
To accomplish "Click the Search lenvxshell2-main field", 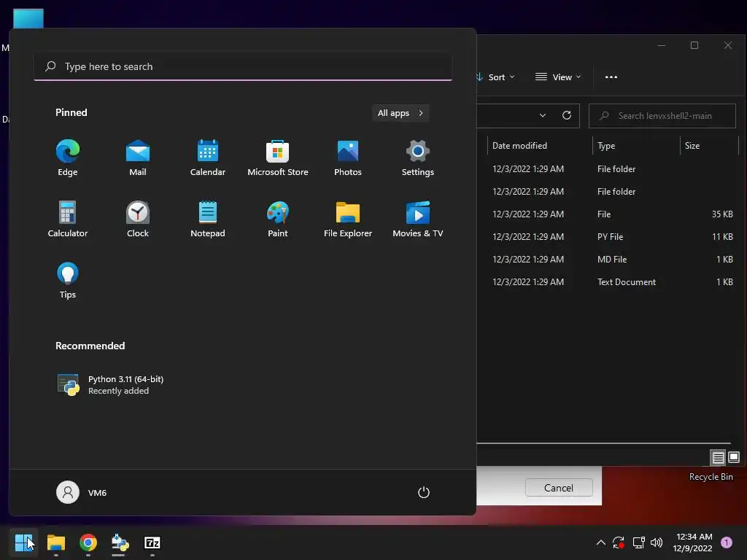I will tap(662, 116).
